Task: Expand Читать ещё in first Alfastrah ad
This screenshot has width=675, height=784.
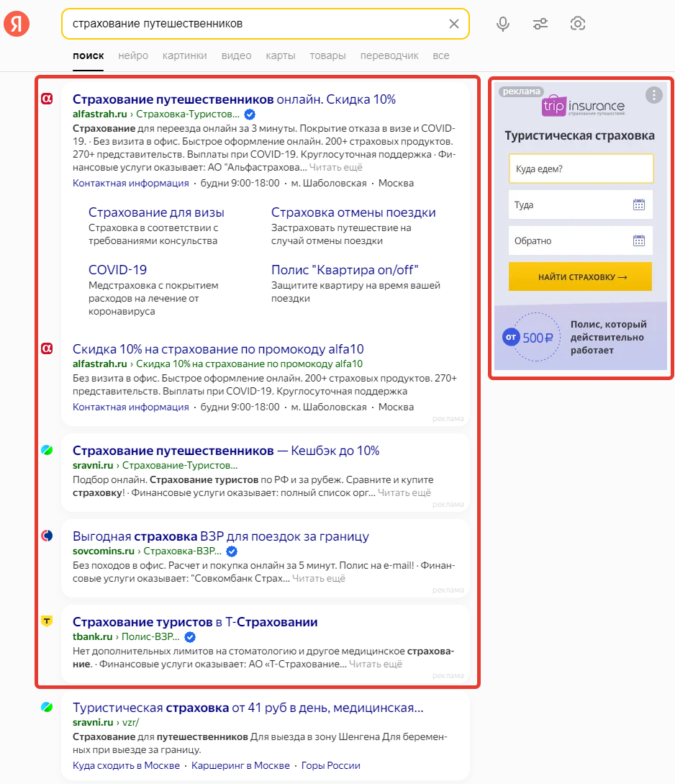Action: (336, 168)
